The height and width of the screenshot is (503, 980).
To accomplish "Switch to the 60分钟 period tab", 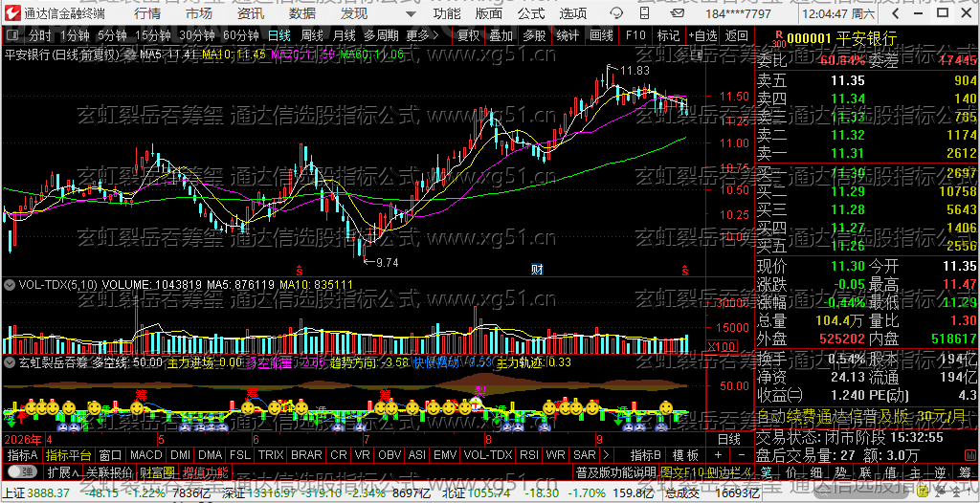I will [x=240, y=35].
